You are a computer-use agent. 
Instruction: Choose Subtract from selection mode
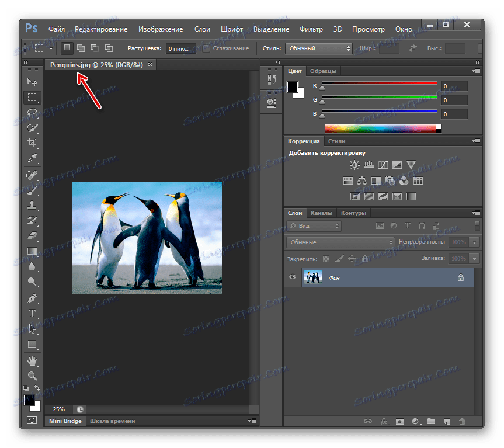coord(95,48)
